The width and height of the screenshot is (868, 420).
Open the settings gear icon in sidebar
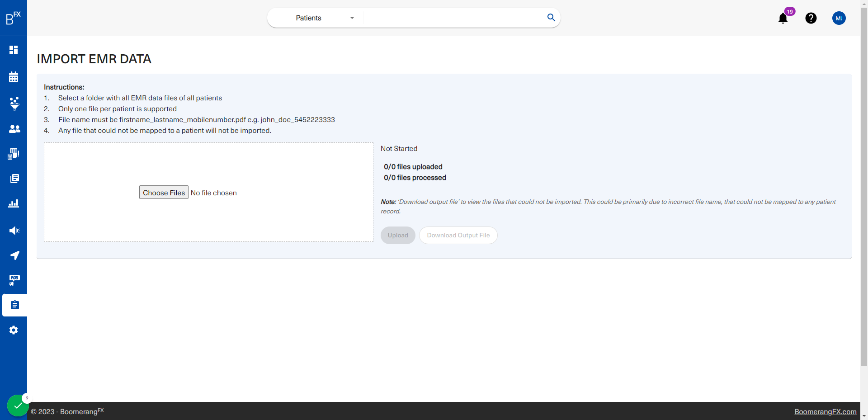tap(14, 330)
